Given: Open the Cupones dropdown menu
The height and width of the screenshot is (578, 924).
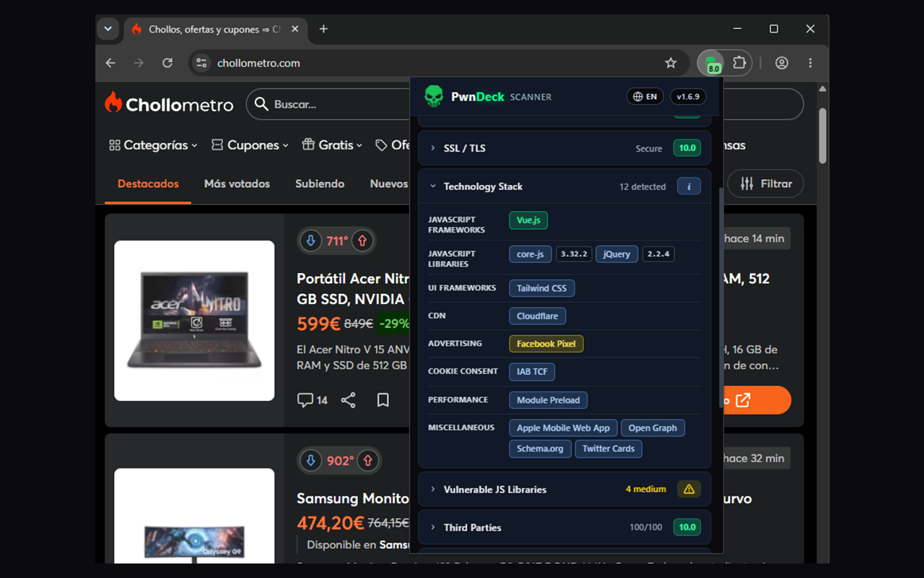Looking at the screenshot, I should [x=250, y=145].
